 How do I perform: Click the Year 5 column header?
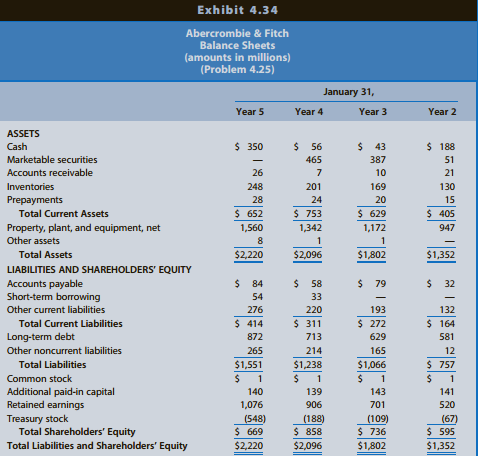[250, 112]
